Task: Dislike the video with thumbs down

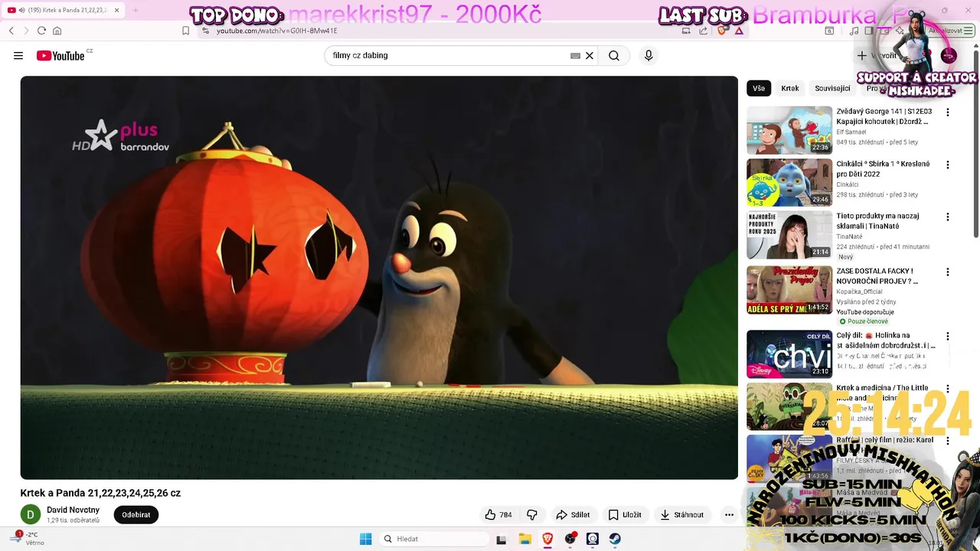Action: 532,515
